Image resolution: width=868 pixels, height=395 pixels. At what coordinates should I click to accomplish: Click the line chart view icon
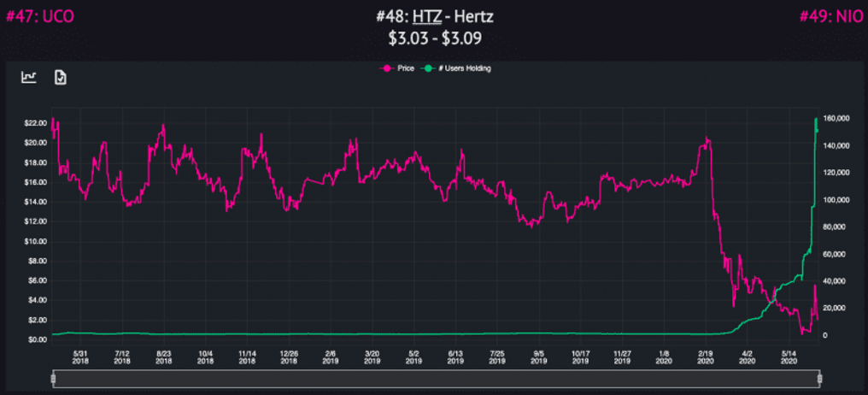(x=29, y=78)
